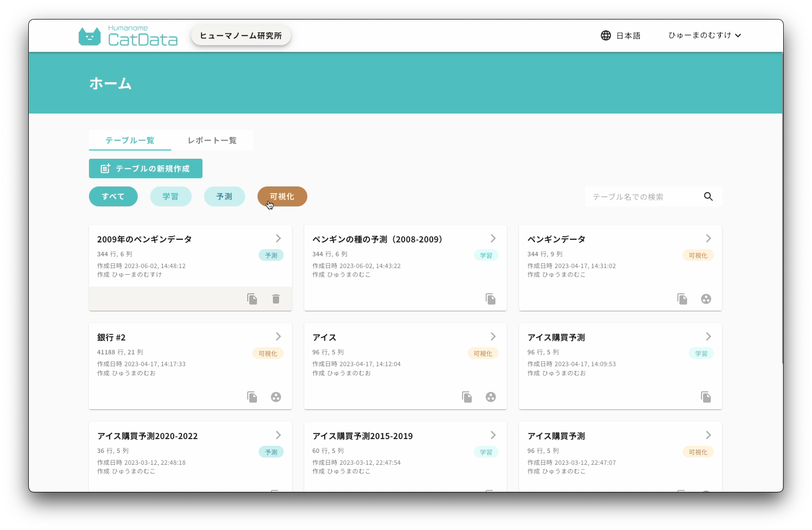Image resolution: width=812 pixels, height=530 pixels.
Task: Open the ひゅーまのむすけ user menu
Action: [x=705, y=35]
